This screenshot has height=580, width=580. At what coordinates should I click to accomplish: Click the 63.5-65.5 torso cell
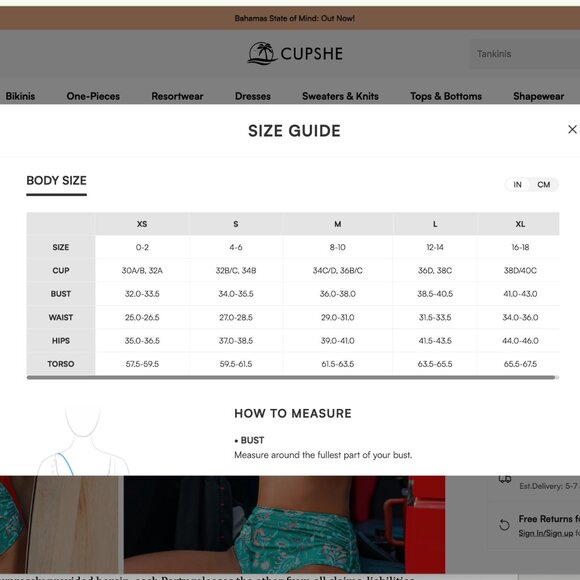pos(435,364)
